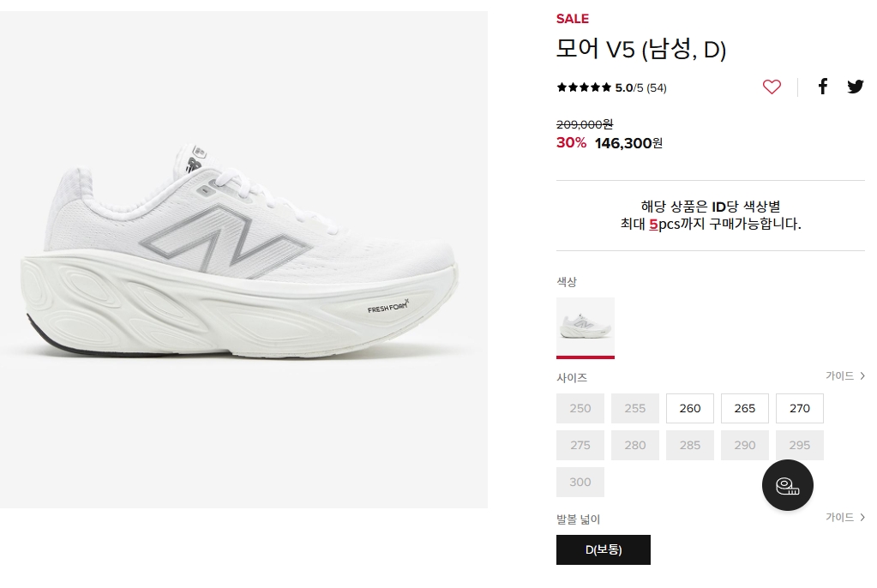Click the main shoe product image

pyautogui.click(x=243, y=259)
